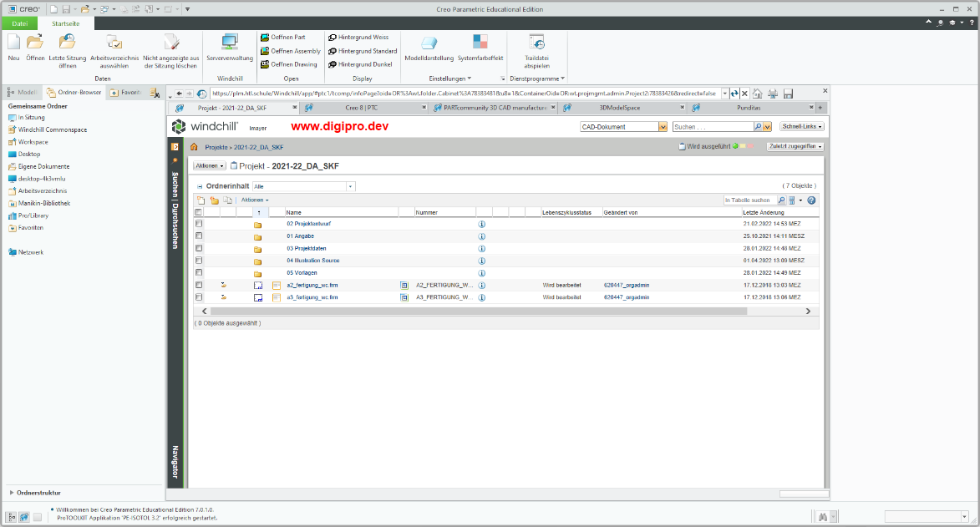Check the box for 05 Vorlagen row
Screen dimensions: 980x527
pos(199,272)
